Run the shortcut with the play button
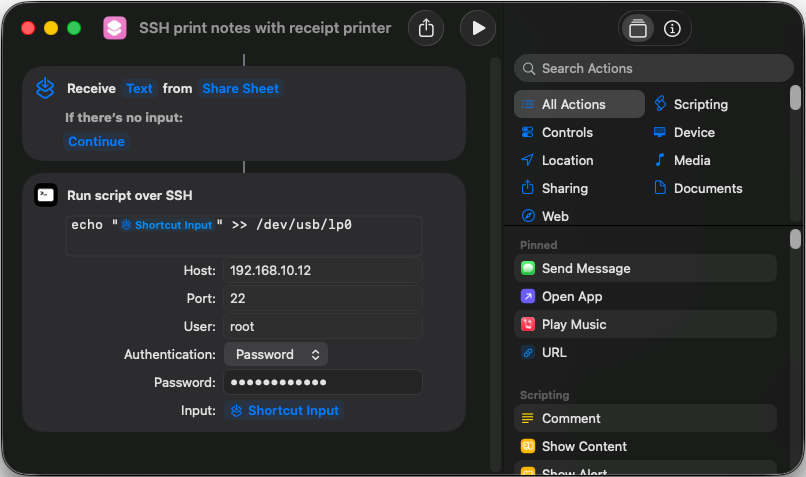 [x=478, y=28]
